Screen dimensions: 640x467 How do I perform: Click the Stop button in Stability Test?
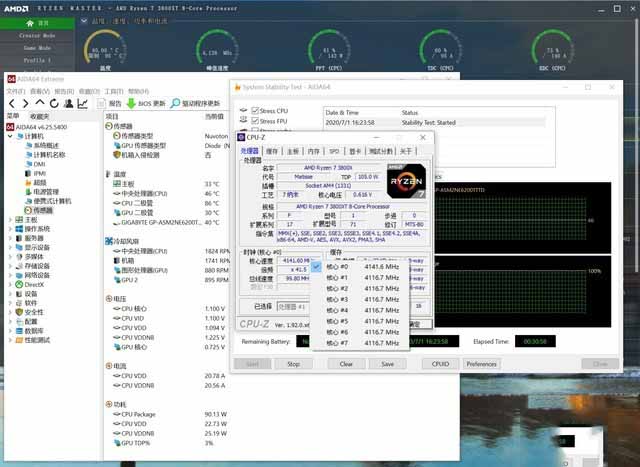coord(293,364)
